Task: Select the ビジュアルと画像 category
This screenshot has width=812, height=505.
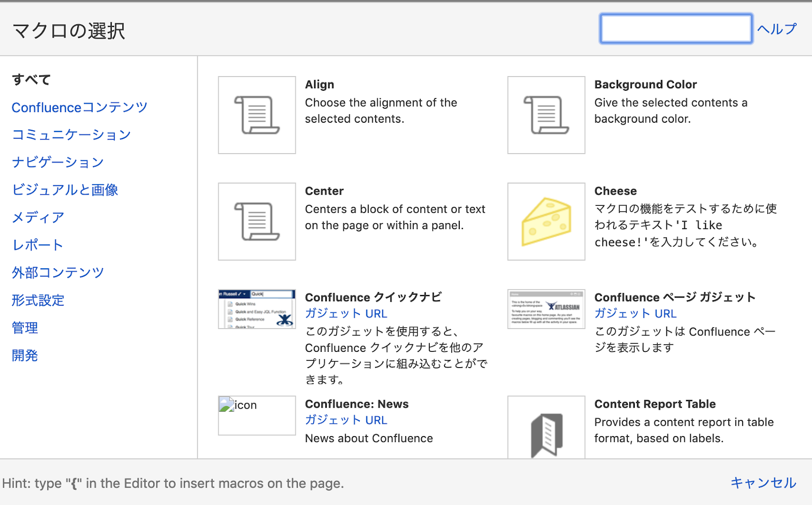Action: [65, 190]
